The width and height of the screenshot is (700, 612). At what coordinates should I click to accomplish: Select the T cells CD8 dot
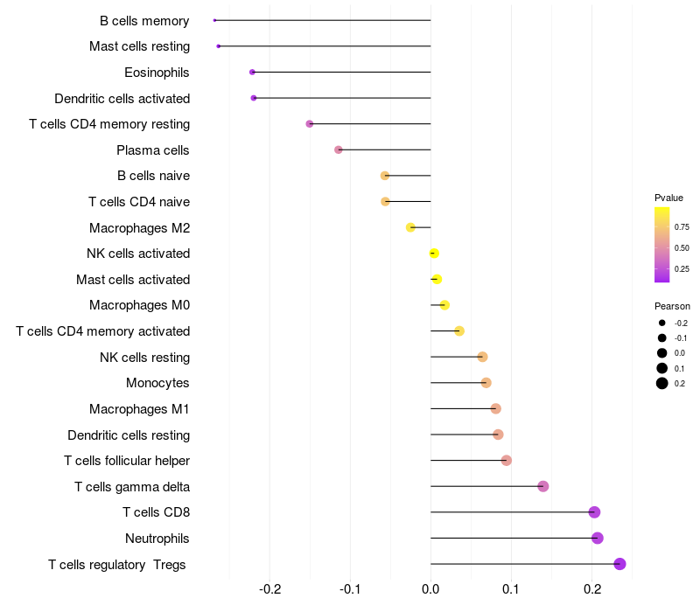[594, 512]
